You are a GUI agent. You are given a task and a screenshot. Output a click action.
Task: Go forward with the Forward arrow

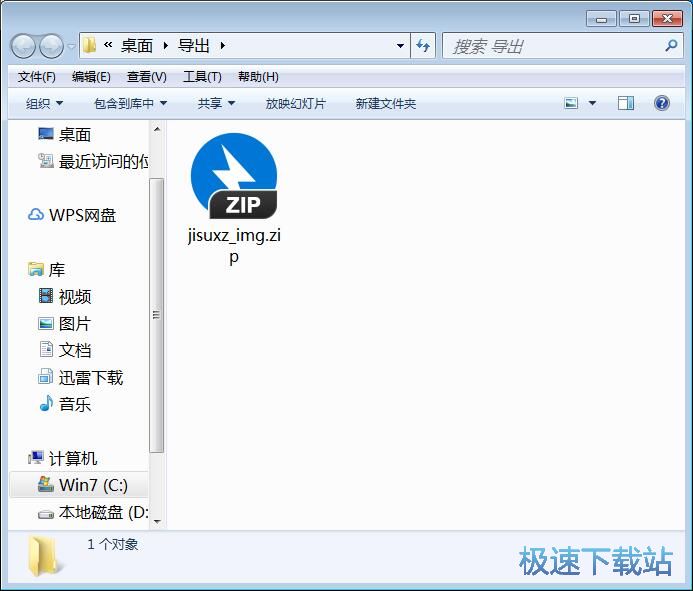[x=51, y=46]
